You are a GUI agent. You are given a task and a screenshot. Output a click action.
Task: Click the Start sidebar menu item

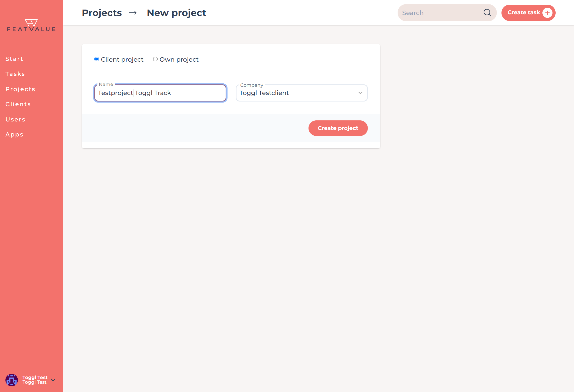(x=14, y=59)
